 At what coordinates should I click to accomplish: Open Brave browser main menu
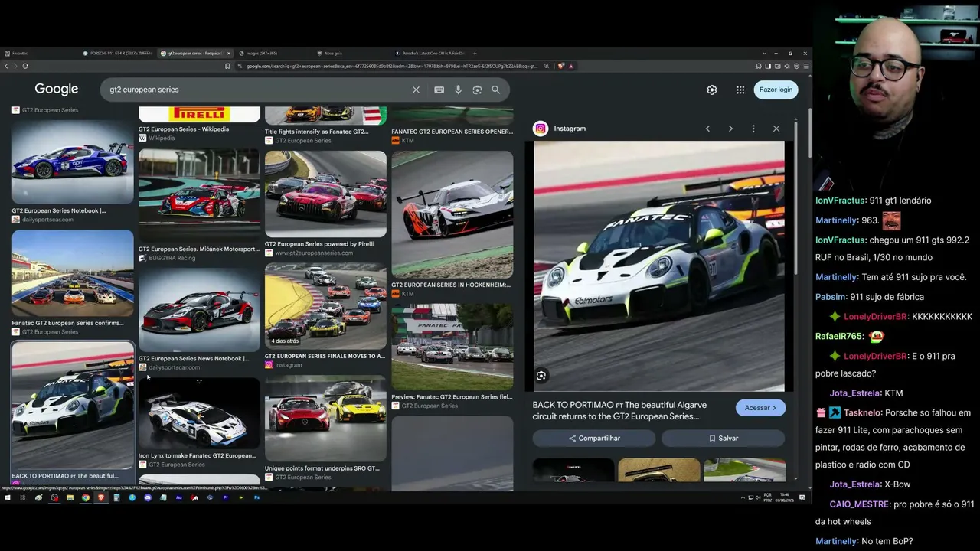(806, 66)
